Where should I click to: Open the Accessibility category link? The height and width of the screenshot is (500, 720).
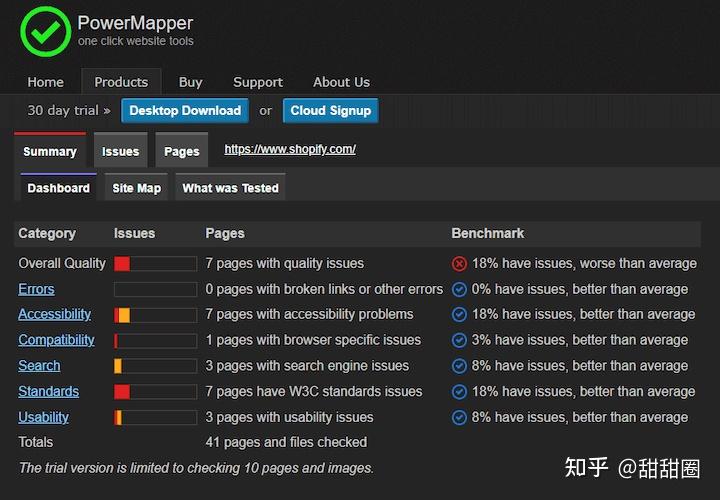55,315
